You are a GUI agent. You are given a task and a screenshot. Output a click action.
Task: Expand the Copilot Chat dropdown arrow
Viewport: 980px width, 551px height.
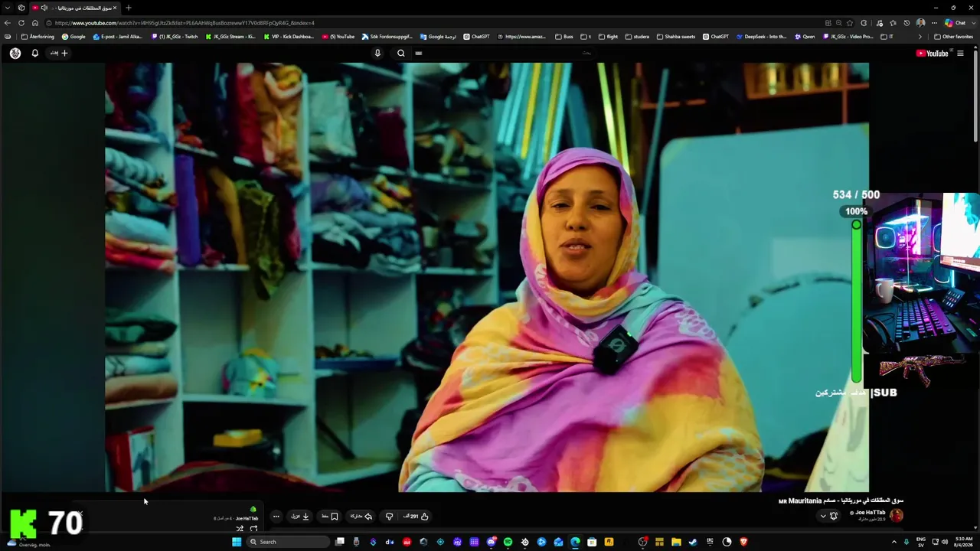(x=973, y=23)
